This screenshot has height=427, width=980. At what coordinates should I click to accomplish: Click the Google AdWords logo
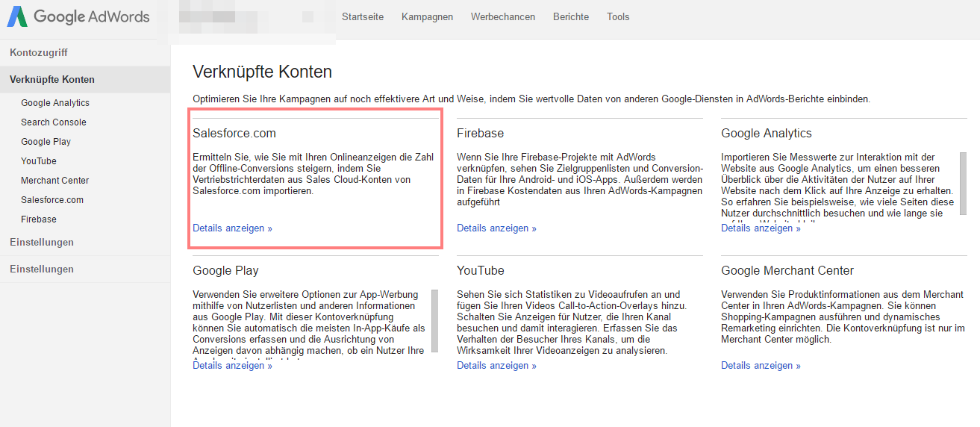[x=78, y=16]
